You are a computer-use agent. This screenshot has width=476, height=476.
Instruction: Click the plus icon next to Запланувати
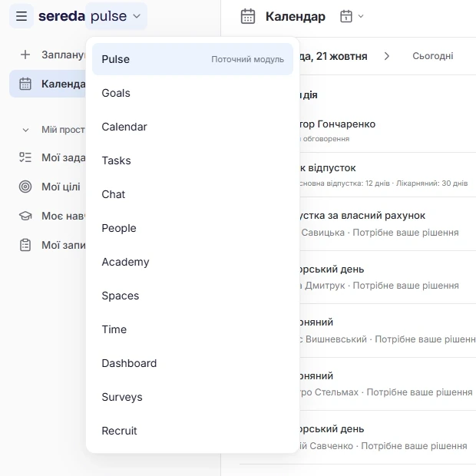pyautogui.click(x=25, y=55)
